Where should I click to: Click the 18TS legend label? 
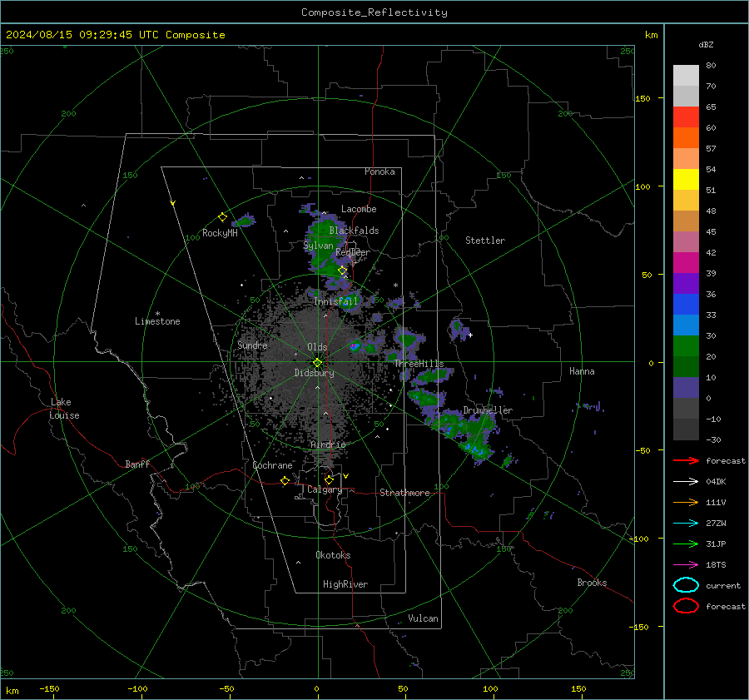coord(716,565)
